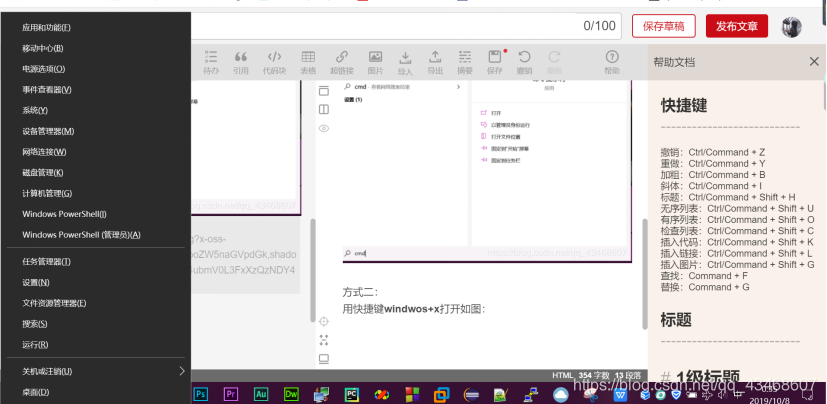Open 磁盘管理 from Win+X menu
Viewport: 827px width, 404px height.
(x=96, y=172)
